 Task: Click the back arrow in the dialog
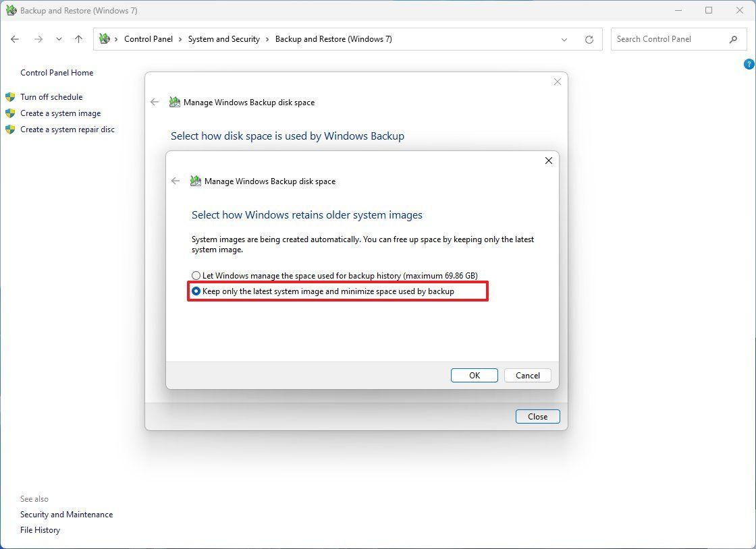(x=175, y=181)
